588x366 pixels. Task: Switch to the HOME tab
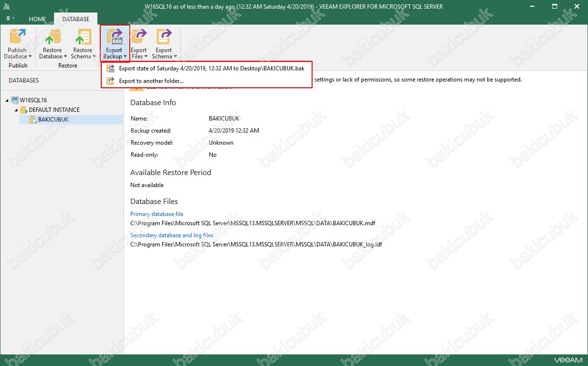coord(38,19)
